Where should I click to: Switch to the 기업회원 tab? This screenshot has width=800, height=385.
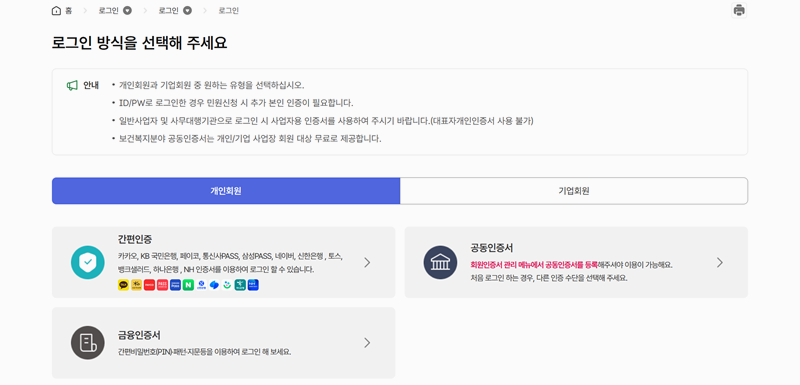pos(574,191)
